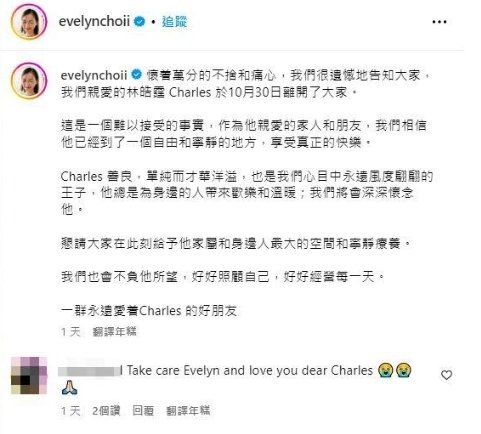Click the verified badge beside the caption username
The height and width of the screenshot is (434, 481).
[x=137, y=75]
